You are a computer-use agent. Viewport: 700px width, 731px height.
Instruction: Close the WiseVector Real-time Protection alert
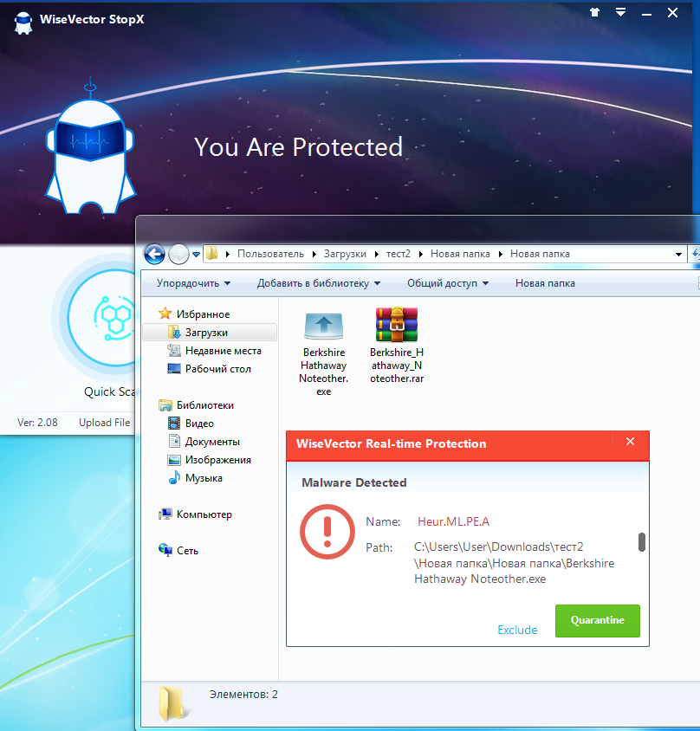(x=630, y=442)
